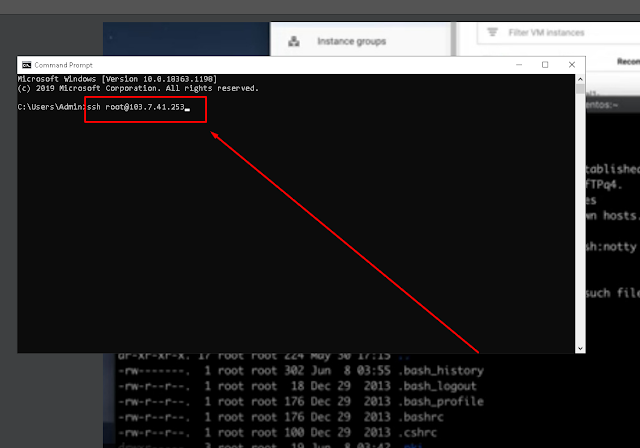Screen dimensions: 640x448
Task: Click .bashrc in the background terminal
Action: click(421, 417)
